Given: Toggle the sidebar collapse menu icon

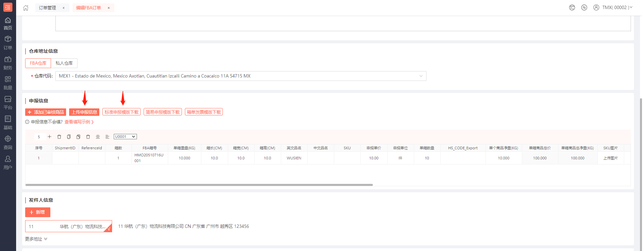Looking at the screenshot, I should pyautogui.click(x=8, y=7).
